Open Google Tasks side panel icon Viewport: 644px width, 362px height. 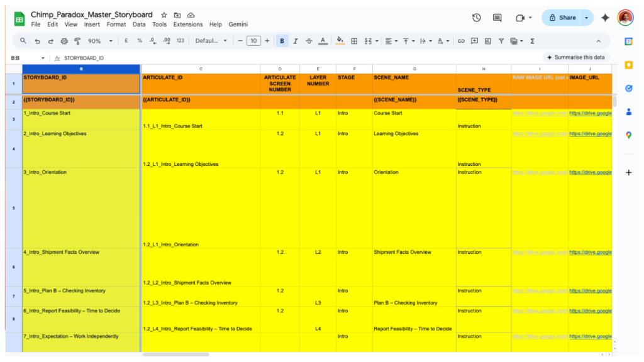628,88
